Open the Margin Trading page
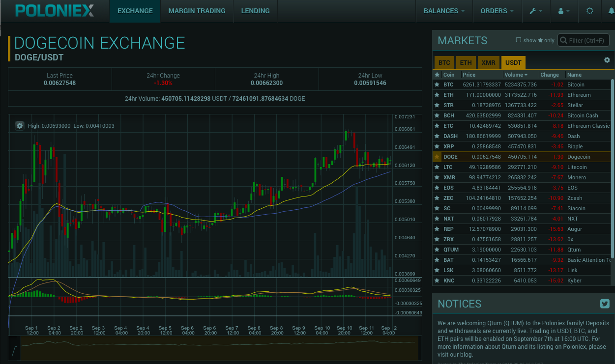The width and height of the screenshot is (615, 364). (197, 11)
